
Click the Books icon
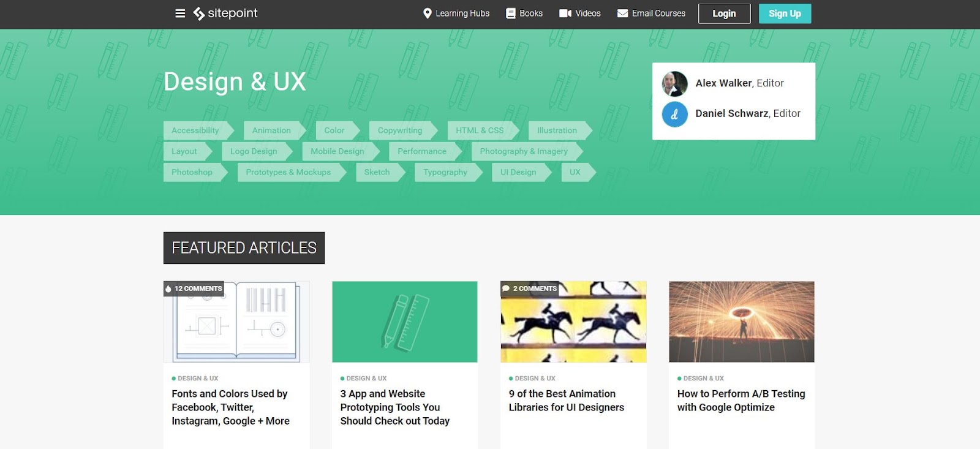(510, 13)
